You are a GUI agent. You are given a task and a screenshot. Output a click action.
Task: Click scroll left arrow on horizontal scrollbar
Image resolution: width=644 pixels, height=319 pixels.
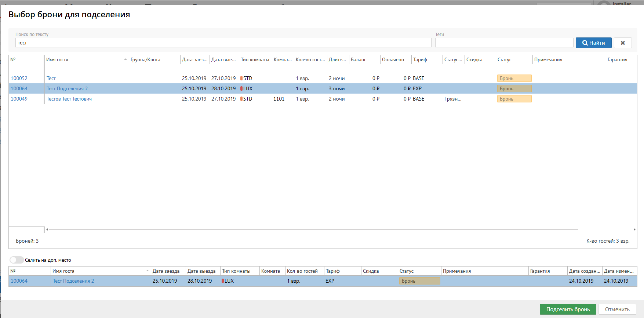[47, 229]
